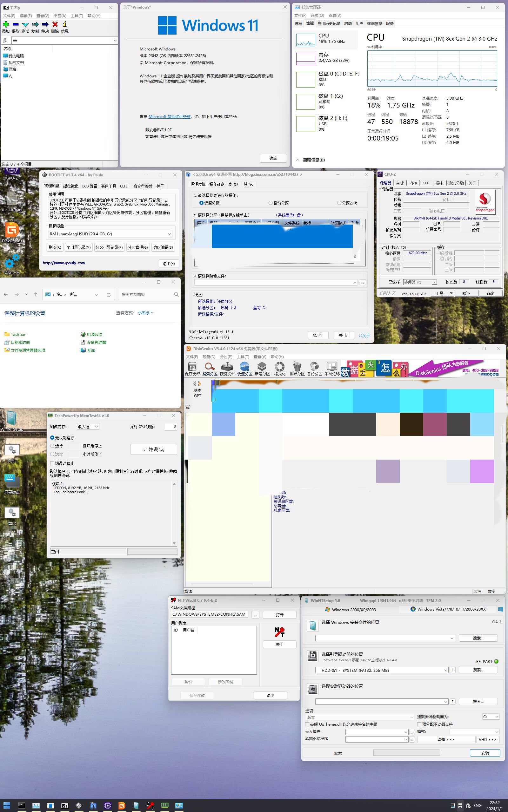Click the yellow Info icon in 7-Zip

64,24
